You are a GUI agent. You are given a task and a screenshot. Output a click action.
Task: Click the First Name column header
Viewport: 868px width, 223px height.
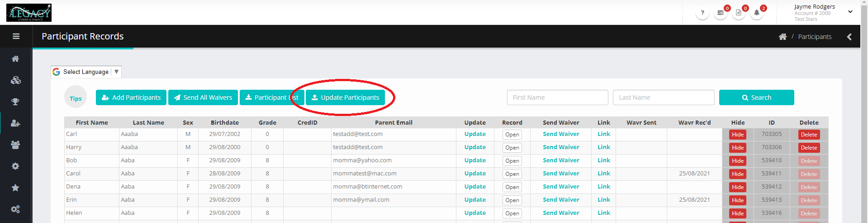(92, 123)
